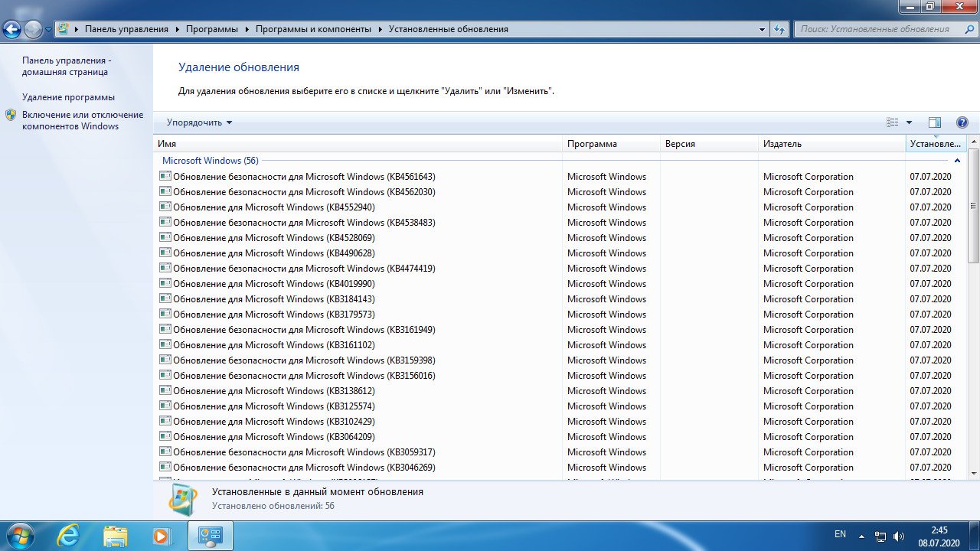Click the EN language indicator

pos(840,534)
